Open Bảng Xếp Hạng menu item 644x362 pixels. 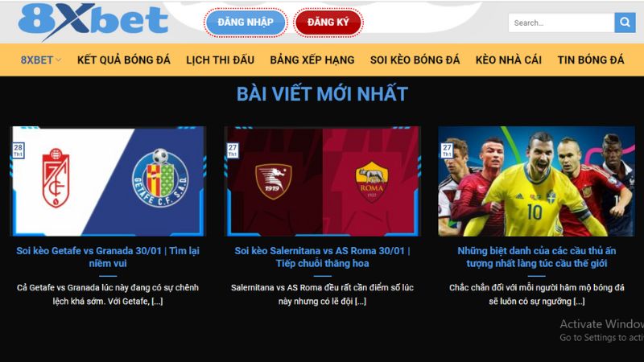pyautogui.click(x=312, y=60)
